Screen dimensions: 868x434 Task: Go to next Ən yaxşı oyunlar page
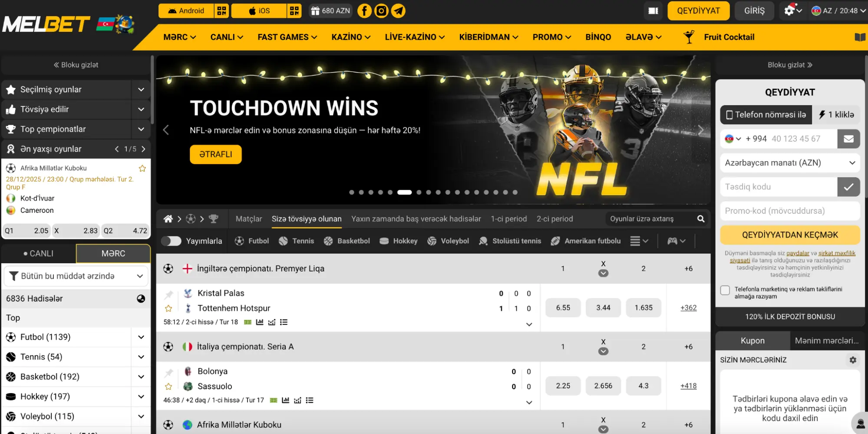click(143, 149)
